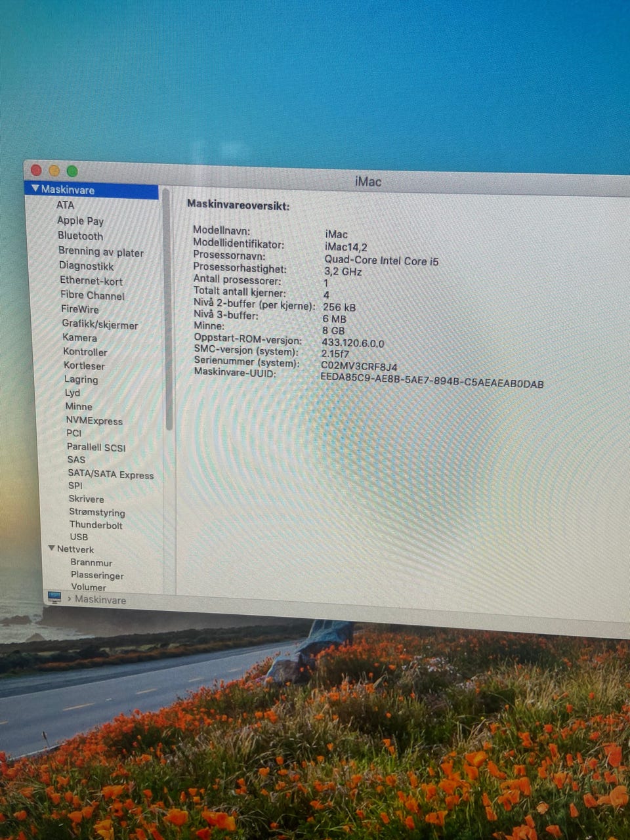Click the memory value 8 GB
This screenshot has height=840, width=630.
(333, 330)
